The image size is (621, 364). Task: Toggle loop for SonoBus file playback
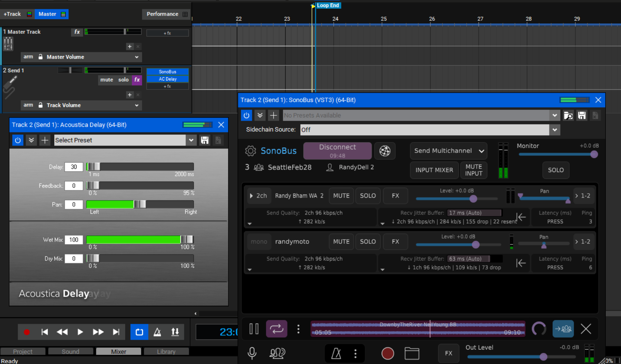(x=277, y=329)
